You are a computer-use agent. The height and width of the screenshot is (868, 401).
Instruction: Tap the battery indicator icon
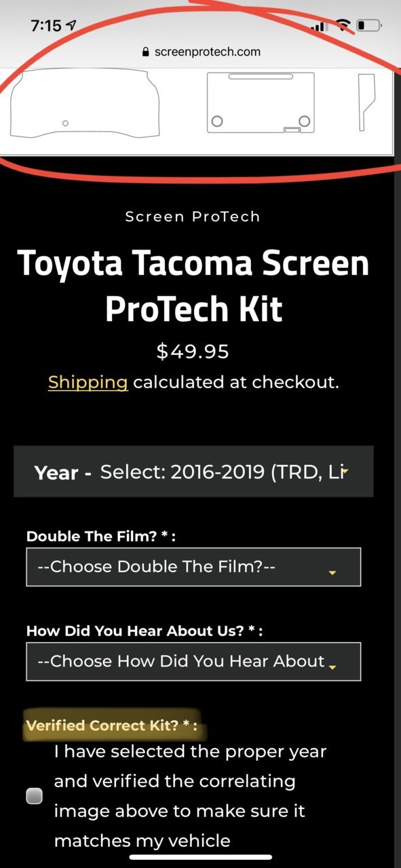tap(370, 26)
